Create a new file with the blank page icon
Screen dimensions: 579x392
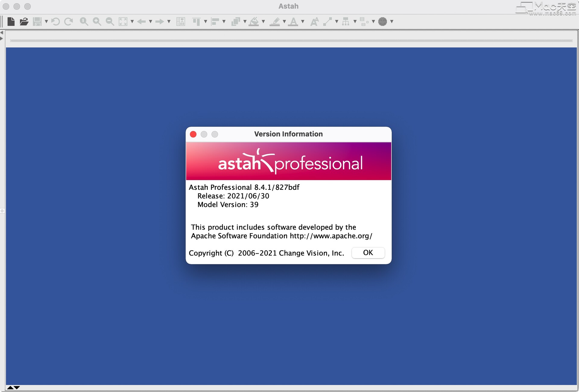pyautogui.click(x=11, y=21)
